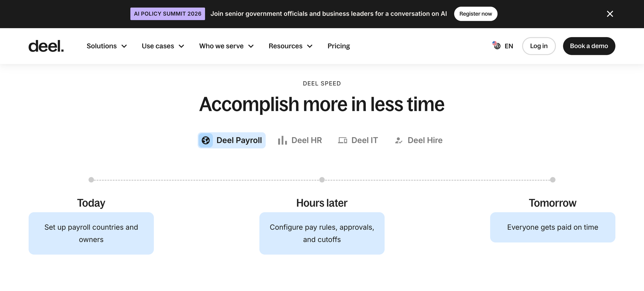Dismiss the announcement banner with X
The height and width of the screenshot is (291, 644).
pyautogui.click(x=610, y=14)
